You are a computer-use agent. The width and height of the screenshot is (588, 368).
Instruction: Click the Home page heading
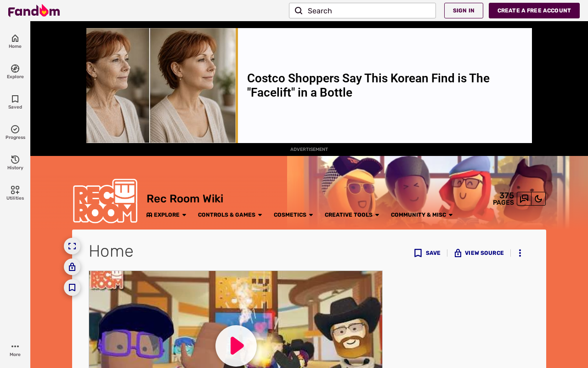[111, 251]
